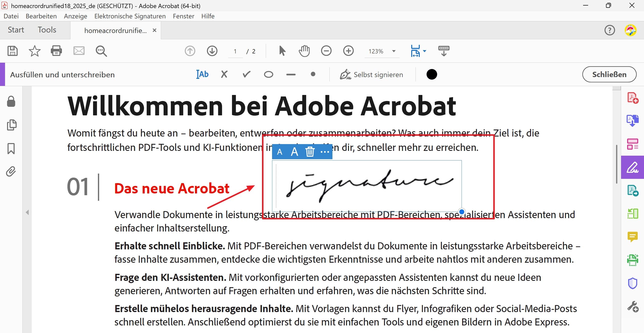Open the fit-page options dropdown arrow
Image resolution: width=644 pixels, height=333 pixels.
(425, 51)
